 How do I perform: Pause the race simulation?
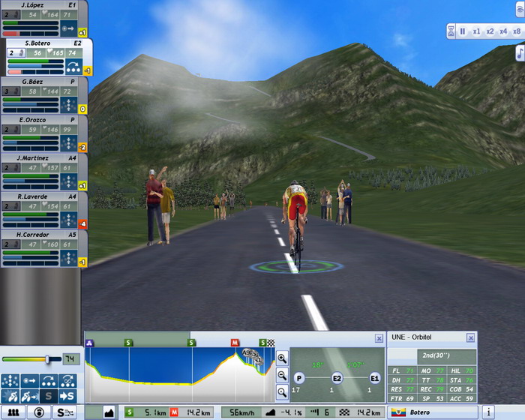pyautogui.click(x=463, y=31)
